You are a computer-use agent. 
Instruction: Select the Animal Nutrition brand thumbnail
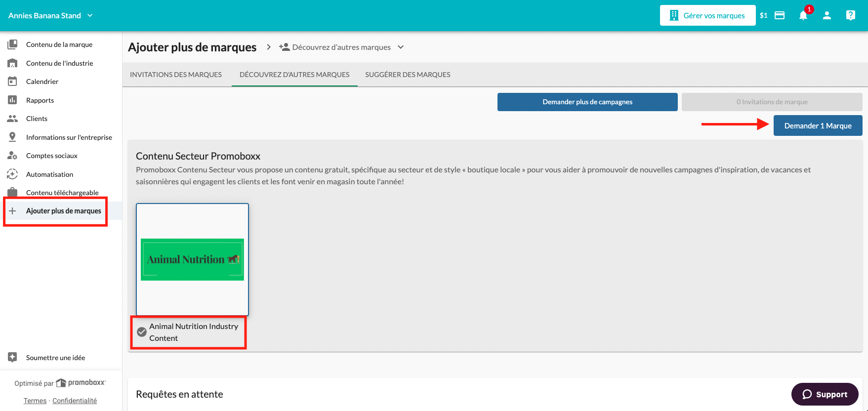[192, 259]
